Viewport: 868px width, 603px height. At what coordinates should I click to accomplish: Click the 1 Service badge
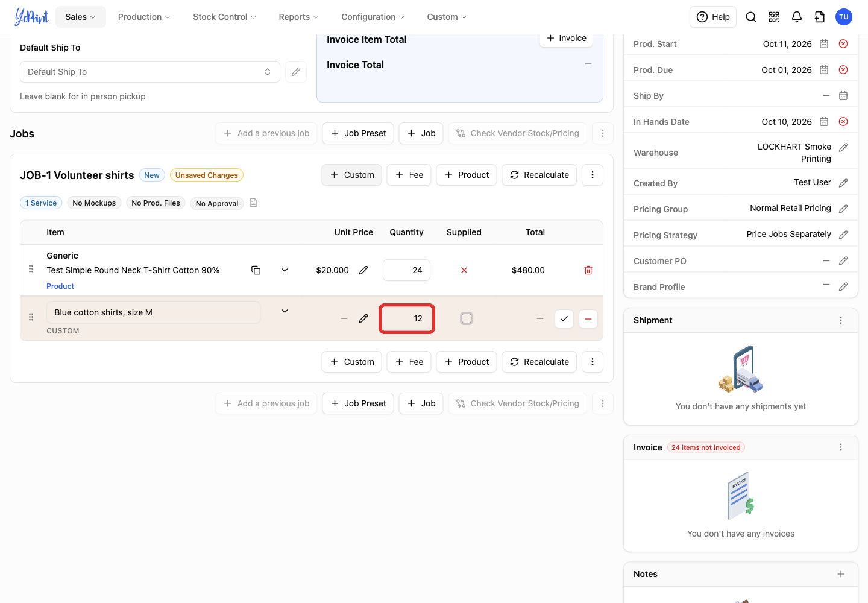tap(41, 203)
